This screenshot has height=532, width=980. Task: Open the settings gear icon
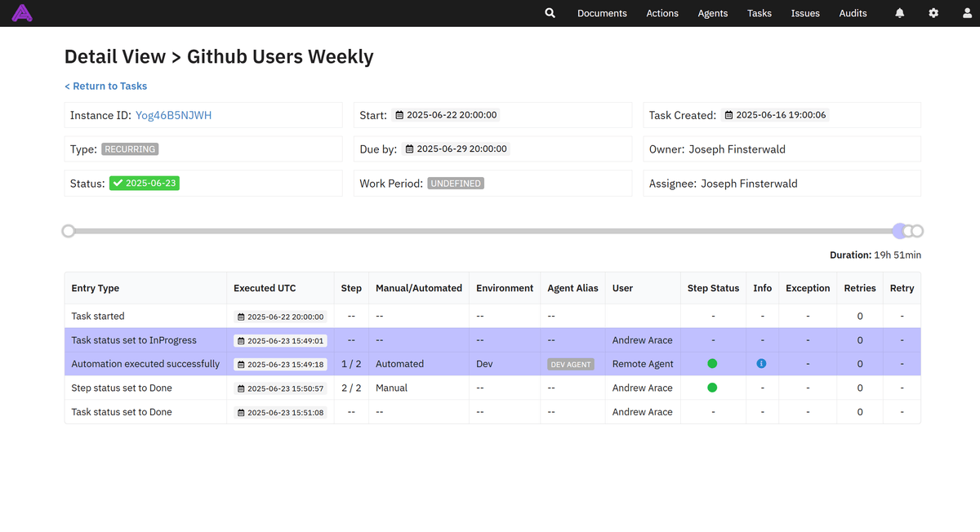click(x=933, y=13)
